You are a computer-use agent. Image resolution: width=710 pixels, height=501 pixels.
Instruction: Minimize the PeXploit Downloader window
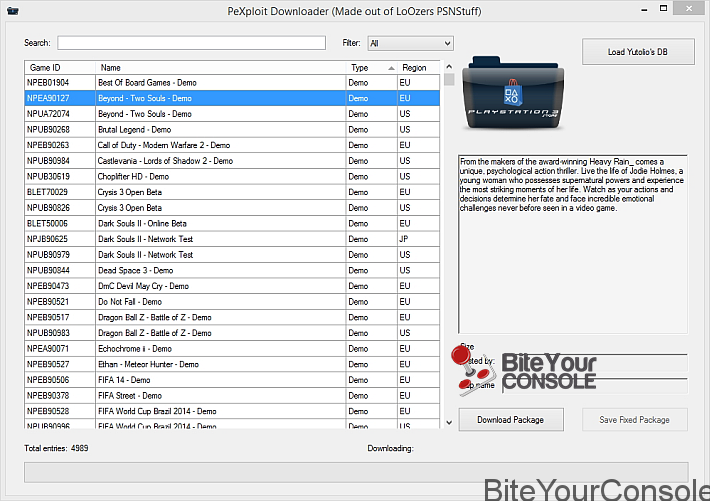point(644,9)
